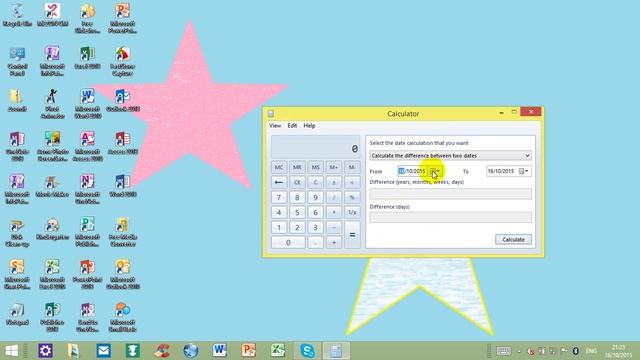Click the MR memory recall key

tap(297, 167)
